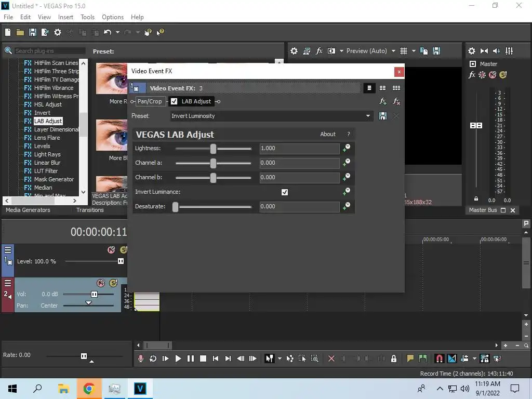Click the preview Overlays grid icon
532x399 pixels.
403,51
